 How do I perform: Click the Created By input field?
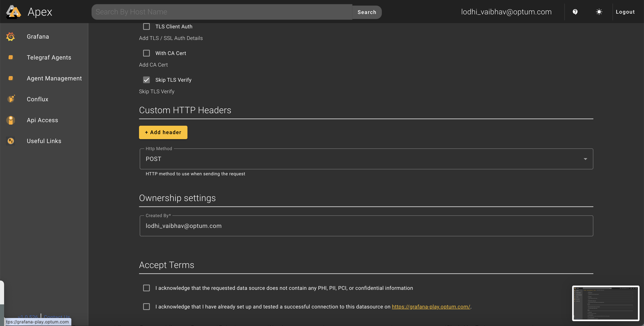click(x=366, y=226)
